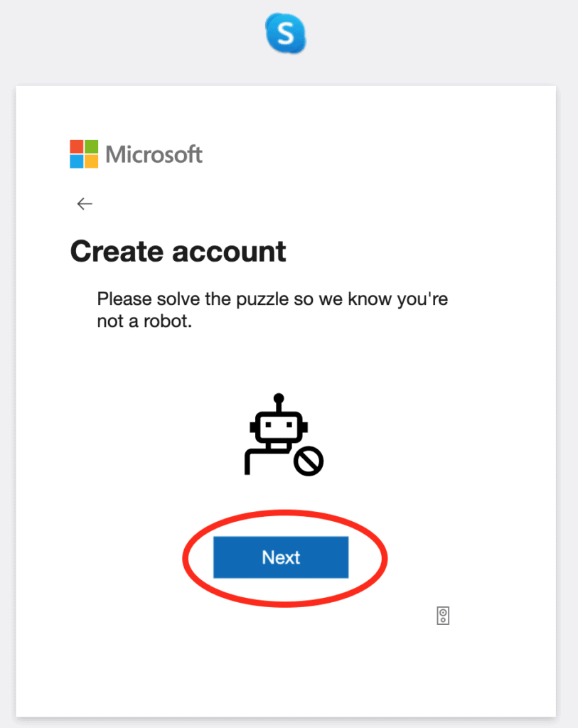Click the blue Next button
The image size is (578, 728).
281,557
